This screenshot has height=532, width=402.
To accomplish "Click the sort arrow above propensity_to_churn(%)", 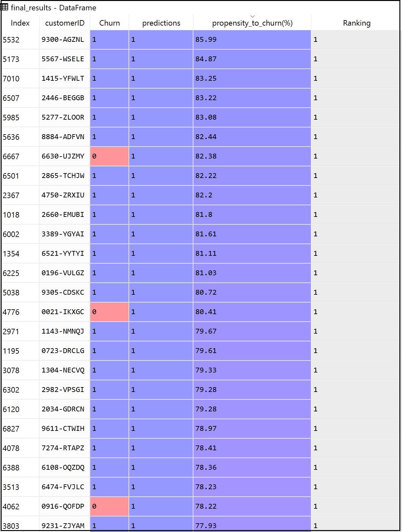I will (252, 16).
